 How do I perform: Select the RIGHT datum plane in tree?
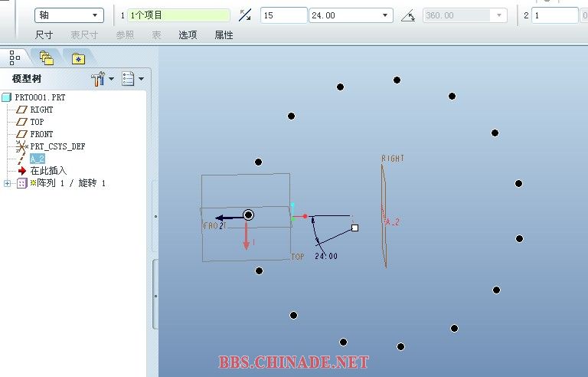[41, 110]
